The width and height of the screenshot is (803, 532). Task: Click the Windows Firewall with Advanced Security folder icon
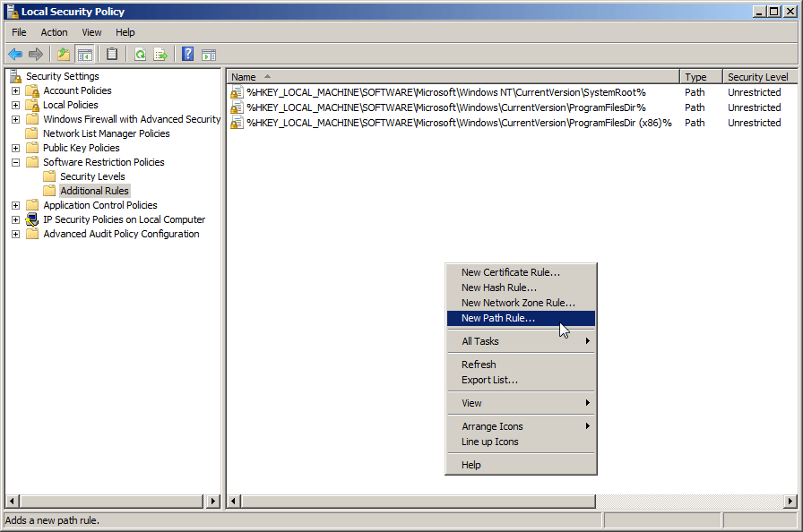32,119
